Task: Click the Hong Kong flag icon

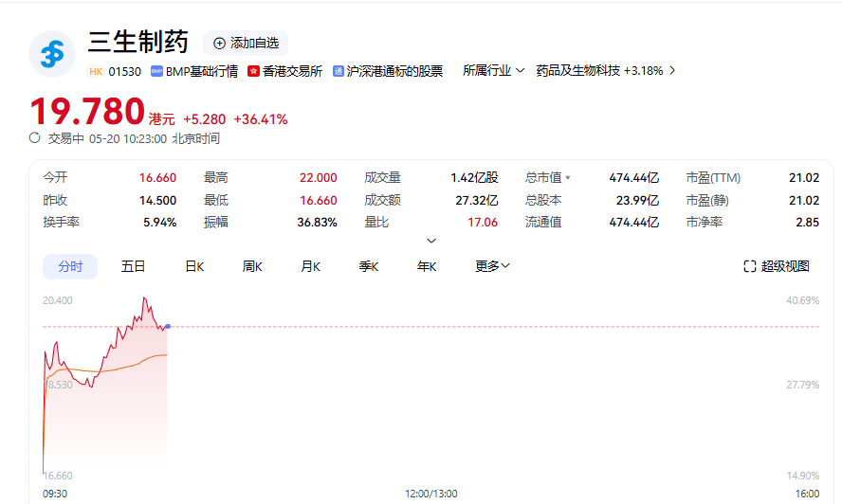Action: pyautogui.click(x=253, y=71)
